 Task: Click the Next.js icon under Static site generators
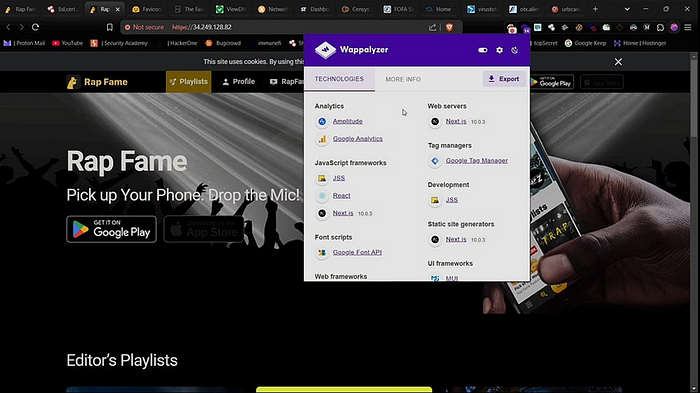point(435,239)
